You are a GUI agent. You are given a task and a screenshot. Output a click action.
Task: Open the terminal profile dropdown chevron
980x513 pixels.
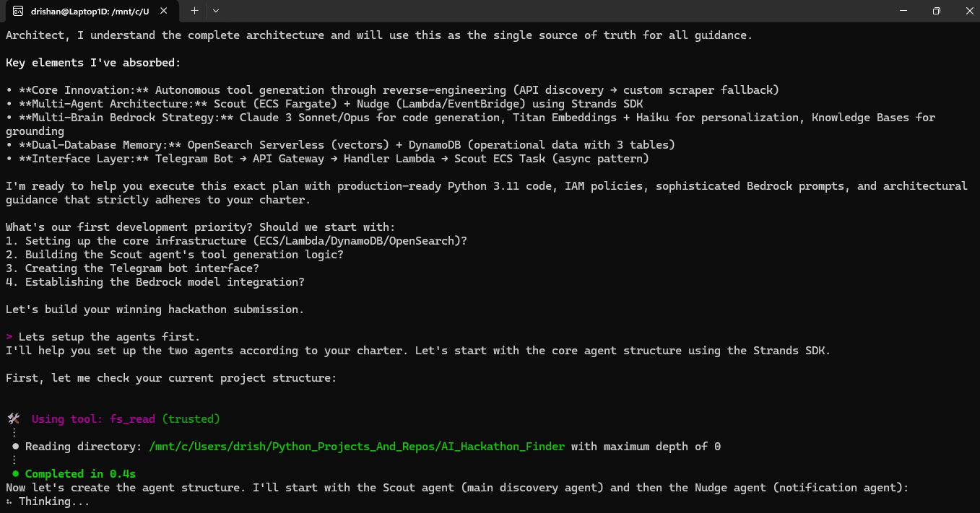pyautogui.click(x=214, y=12)
